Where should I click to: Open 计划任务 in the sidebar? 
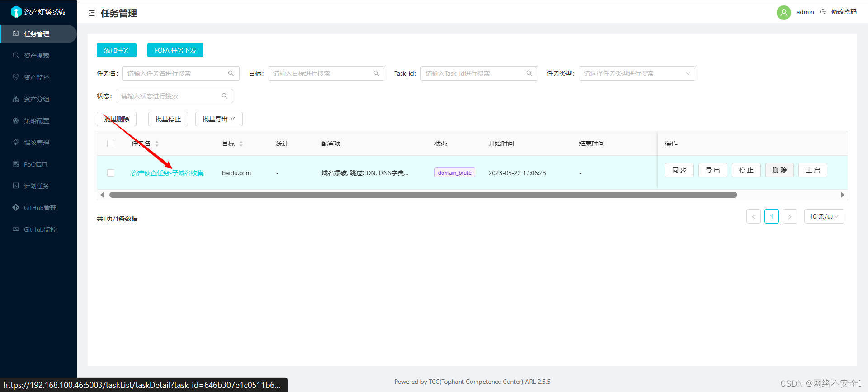38,186
